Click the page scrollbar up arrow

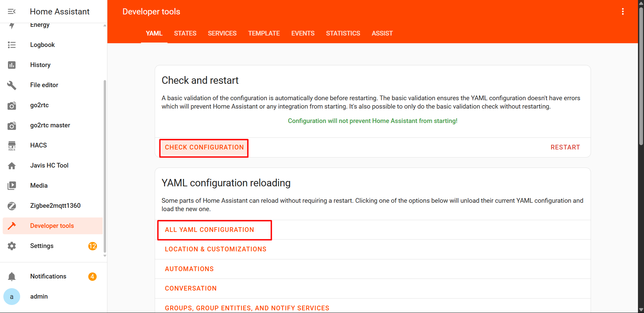pos(641,3)
